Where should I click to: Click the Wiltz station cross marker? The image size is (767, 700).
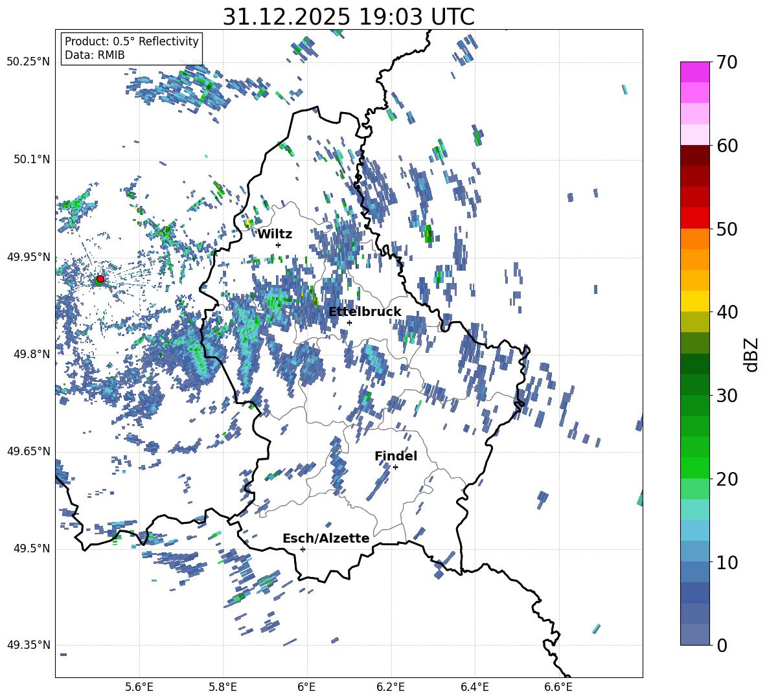(x=278, y=245)
